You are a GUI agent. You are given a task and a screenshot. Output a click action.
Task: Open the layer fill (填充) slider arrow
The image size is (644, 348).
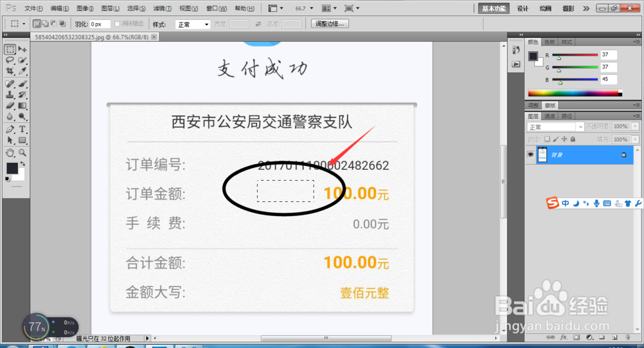[636, 140]
